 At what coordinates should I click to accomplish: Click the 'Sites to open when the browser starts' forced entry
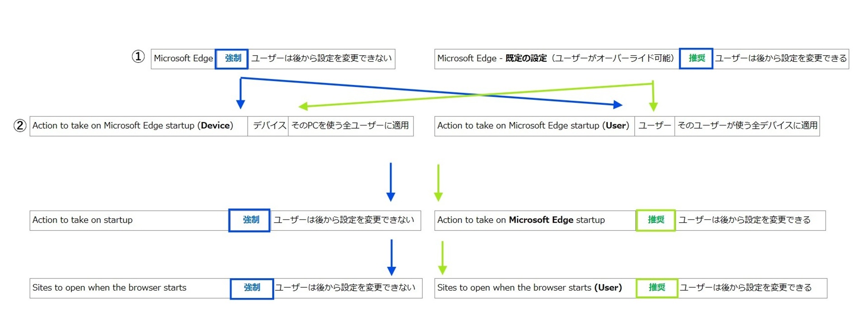coord(109,288)
